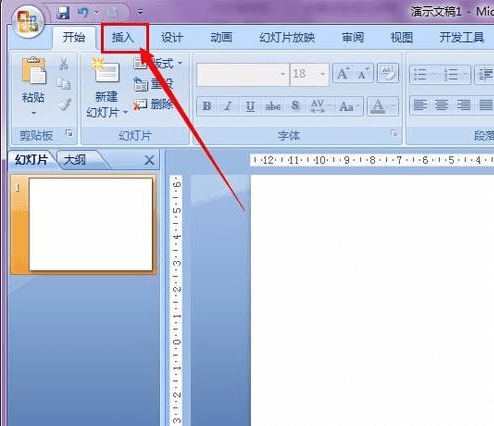Viewport: 494px width, 426px height.
Task: Open the font size dropdown arrow
Action: (322, 74)
